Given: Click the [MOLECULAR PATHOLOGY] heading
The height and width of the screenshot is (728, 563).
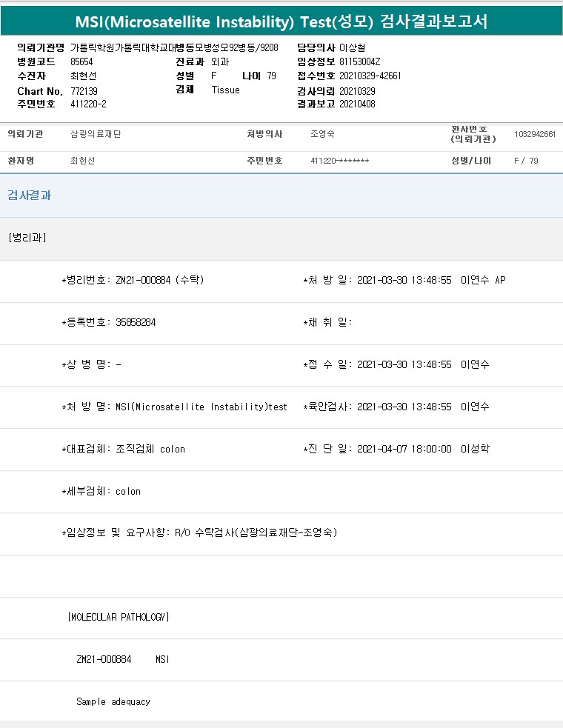Looking at the screenshot, I should click(x=118, y=617).
